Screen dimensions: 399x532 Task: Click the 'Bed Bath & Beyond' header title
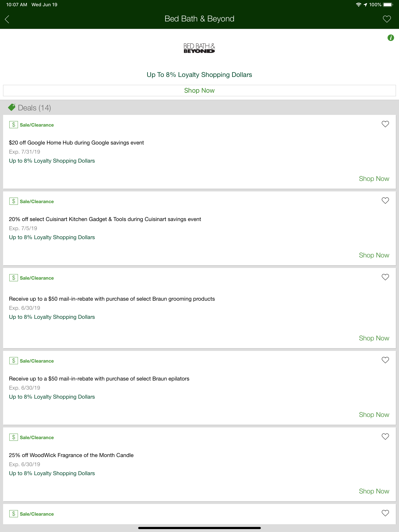pyautogui.click(x=199, y=19)
